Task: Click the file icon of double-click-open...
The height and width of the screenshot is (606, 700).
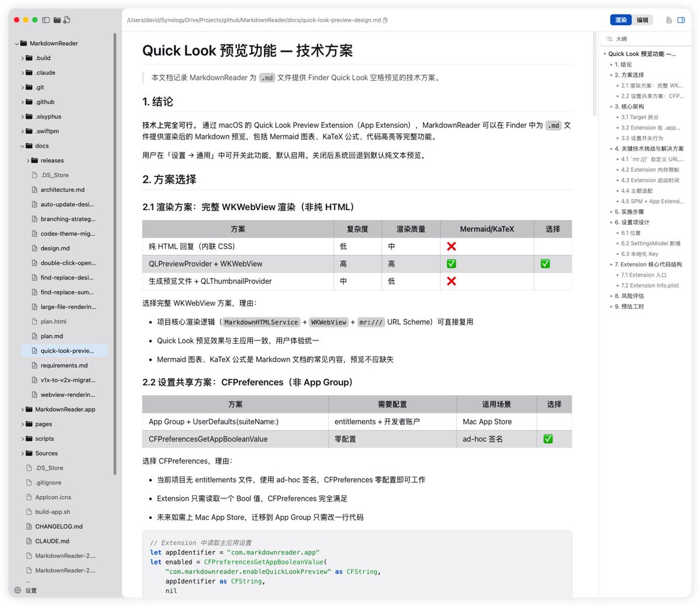Action: pyautogui.click(x=34, y=263)
